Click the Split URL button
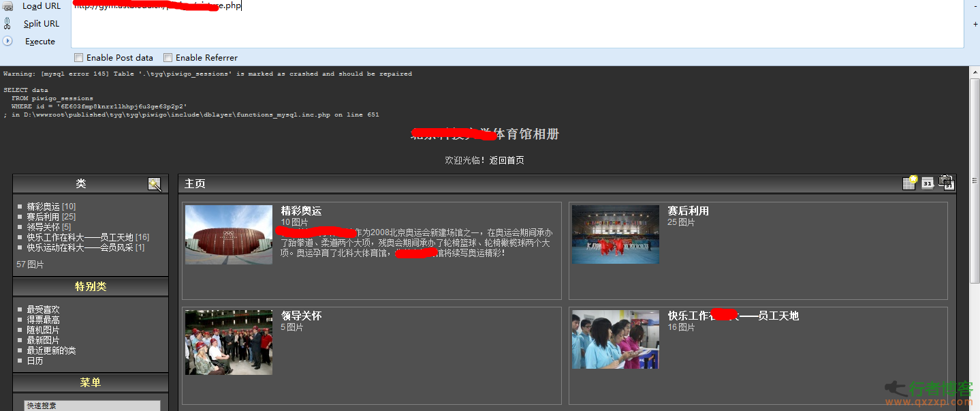This screenshot has height=411, width=980. tap(42, 24)
